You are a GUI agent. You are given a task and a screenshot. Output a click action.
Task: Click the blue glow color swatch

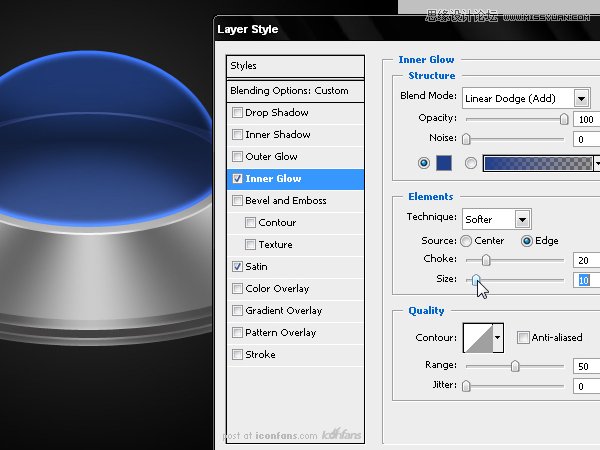[444, 163]
